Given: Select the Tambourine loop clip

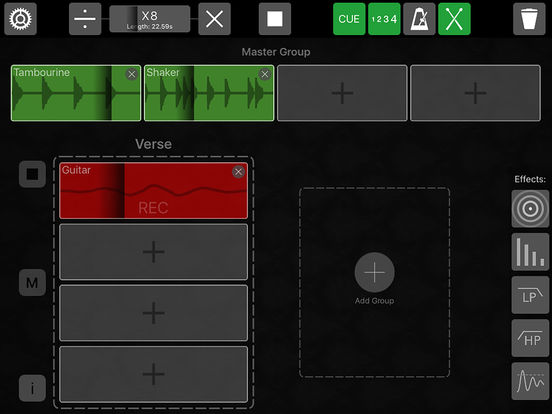Looking at the screenshot, I should tap(76, 93).
